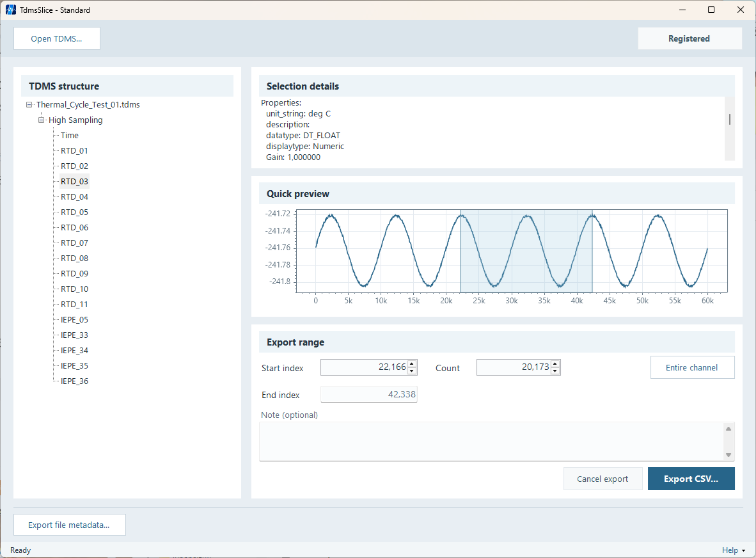The image size is (756, 558).
Task: Click the 'unit_string: deg C' property line
Action: (298, 114)
